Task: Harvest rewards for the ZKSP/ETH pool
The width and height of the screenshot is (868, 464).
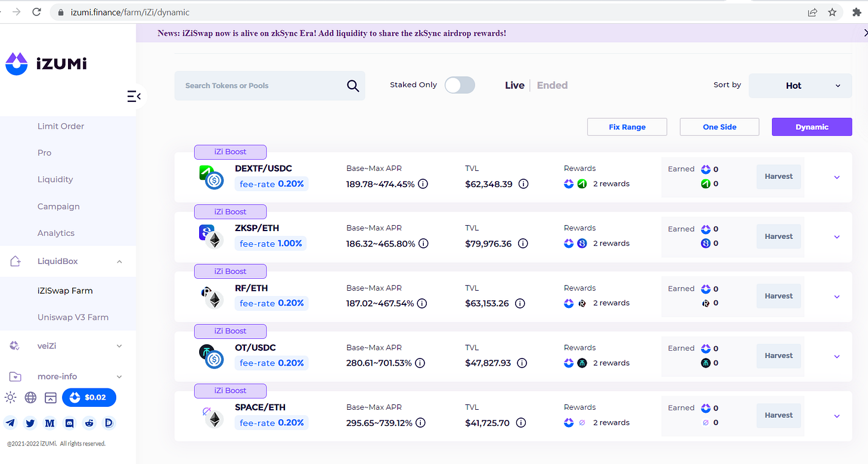Action: [779, 236]
